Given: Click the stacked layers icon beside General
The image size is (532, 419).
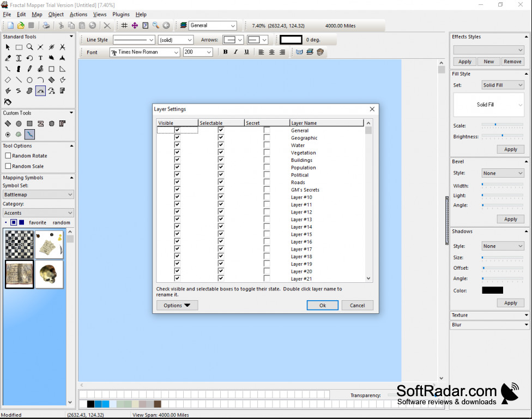Looking at the screenshot, I should tap(184, 26).
